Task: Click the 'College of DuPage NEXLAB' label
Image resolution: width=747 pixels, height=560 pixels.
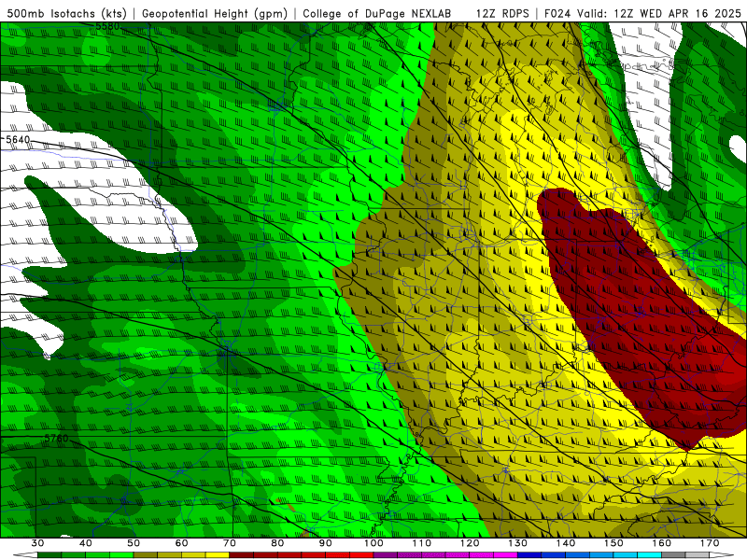Action: point(377,13)
